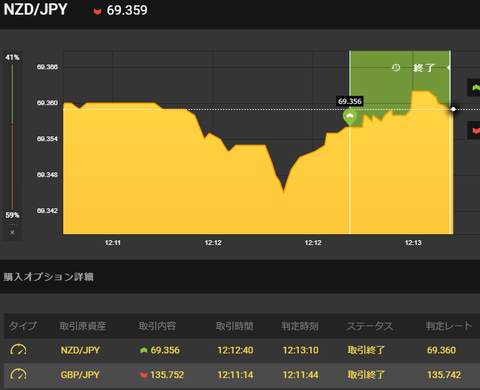Click the 69.342 price axis label
This screenshot has height=390, width=480.
pos(47,211)
